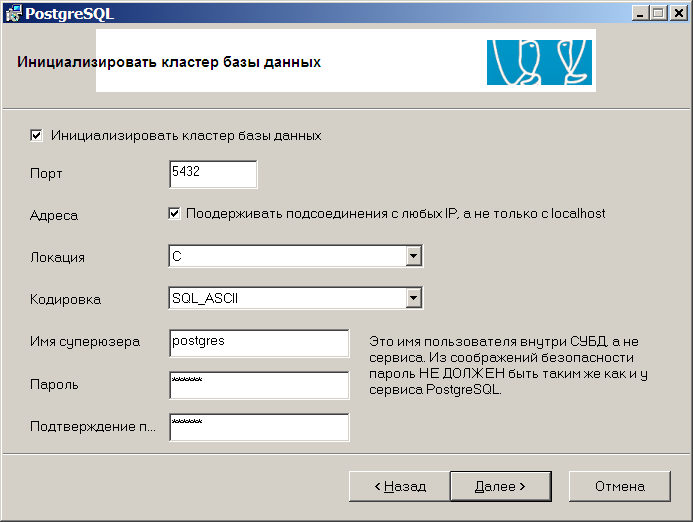Proceed with the Далее button
The width and height of the screenshot is (693, 522).
[500, 486]
